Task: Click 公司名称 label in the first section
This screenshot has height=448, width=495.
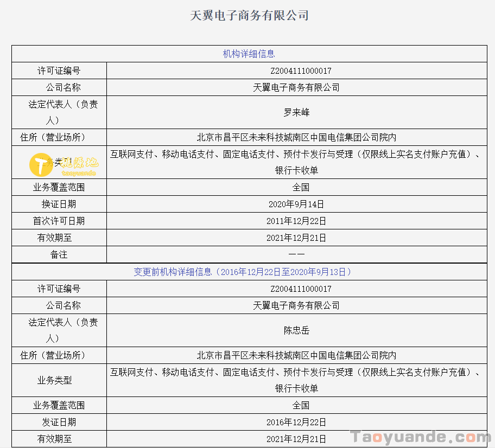Action: [x=63, y=87]
